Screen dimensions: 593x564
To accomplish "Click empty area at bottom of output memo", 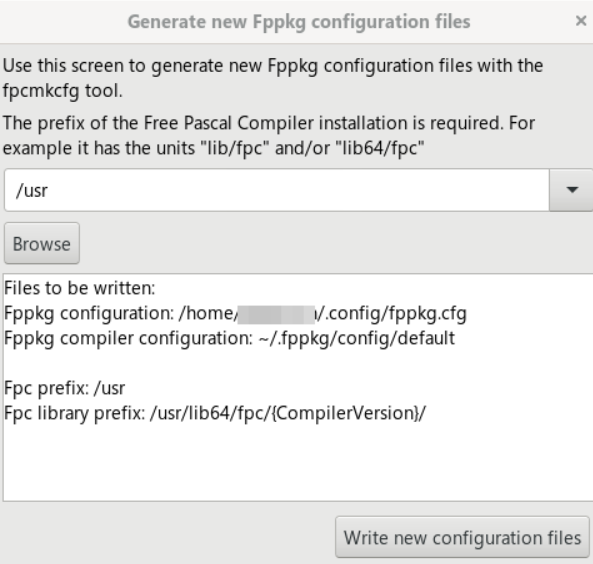I will (x=296, y=465).
